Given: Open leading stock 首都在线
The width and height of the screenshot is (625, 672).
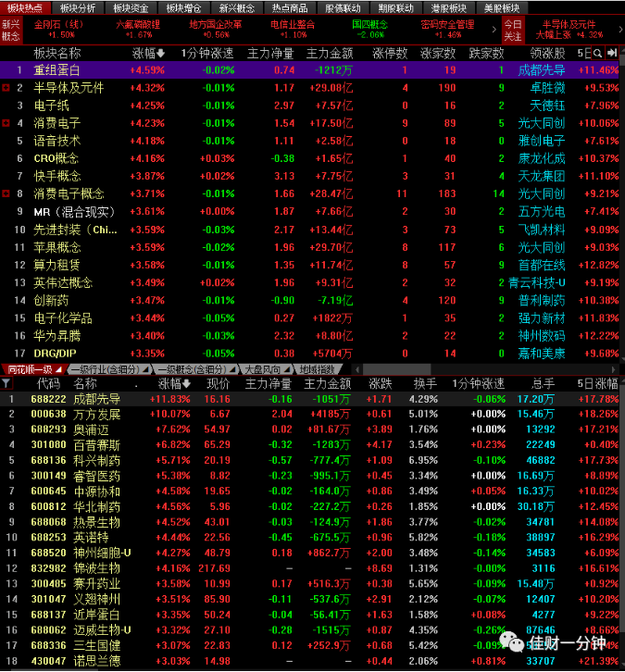Looking at the screenshot, I should tap(542, 265).
